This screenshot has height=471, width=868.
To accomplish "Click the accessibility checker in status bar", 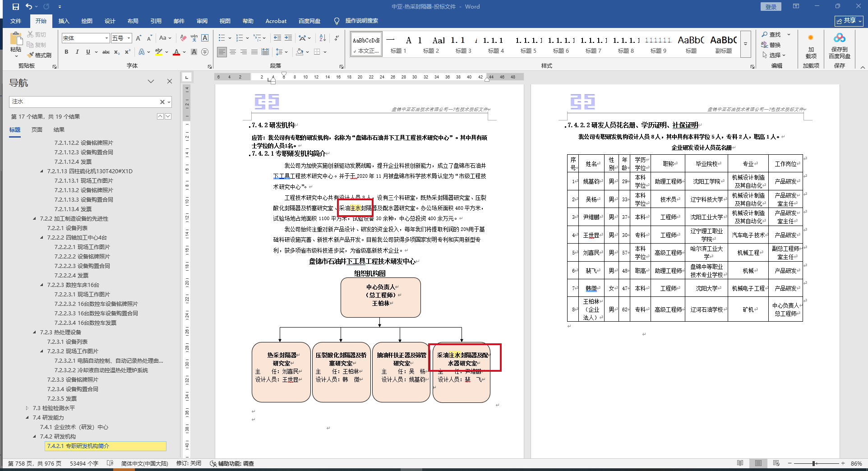I will coord(232,463).
